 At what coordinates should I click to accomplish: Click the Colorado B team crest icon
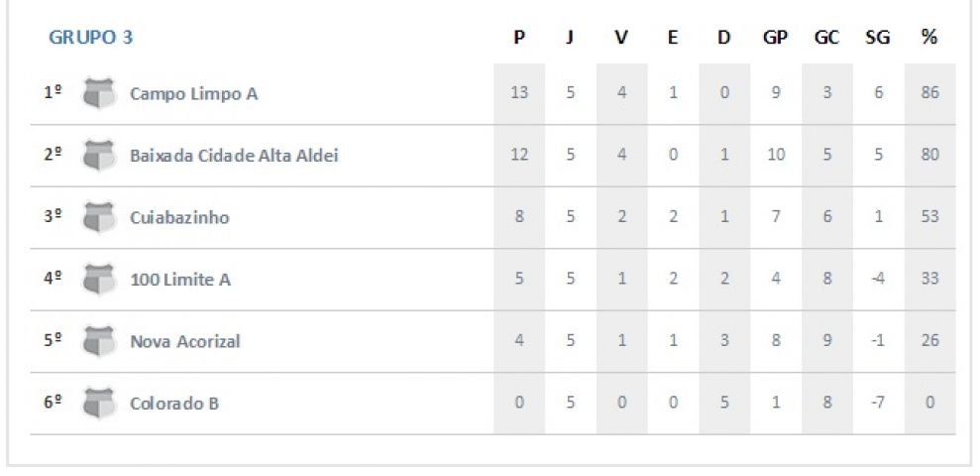99,403
